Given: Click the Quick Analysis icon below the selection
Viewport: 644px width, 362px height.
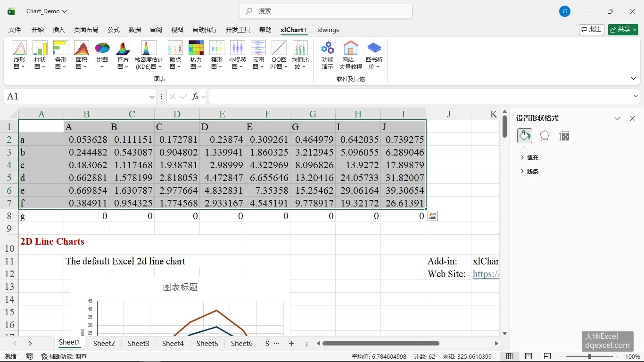Looking at the screenshot, I should click(x=433, y=216).
